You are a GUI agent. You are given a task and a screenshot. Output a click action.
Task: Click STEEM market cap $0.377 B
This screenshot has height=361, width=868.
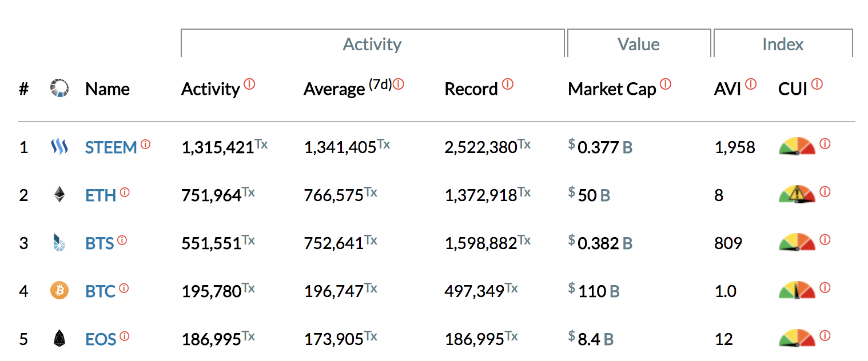pyautogui.click(x=600, y=148)
